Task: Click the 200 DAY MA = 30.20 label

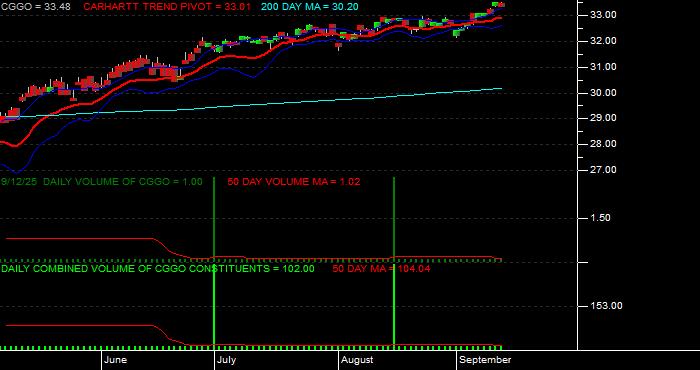Action: 309,7
